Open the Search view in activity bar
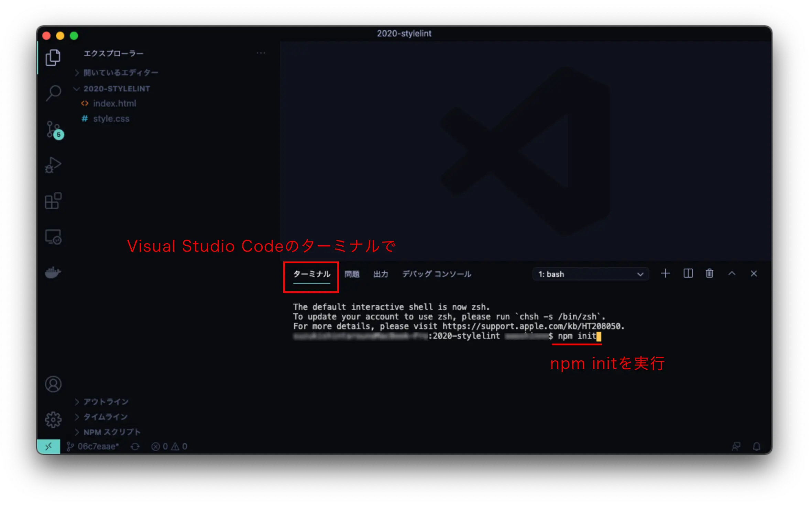The height and width of the screenshot is (505, 812). pyautogui.click(x=53, y=93)
